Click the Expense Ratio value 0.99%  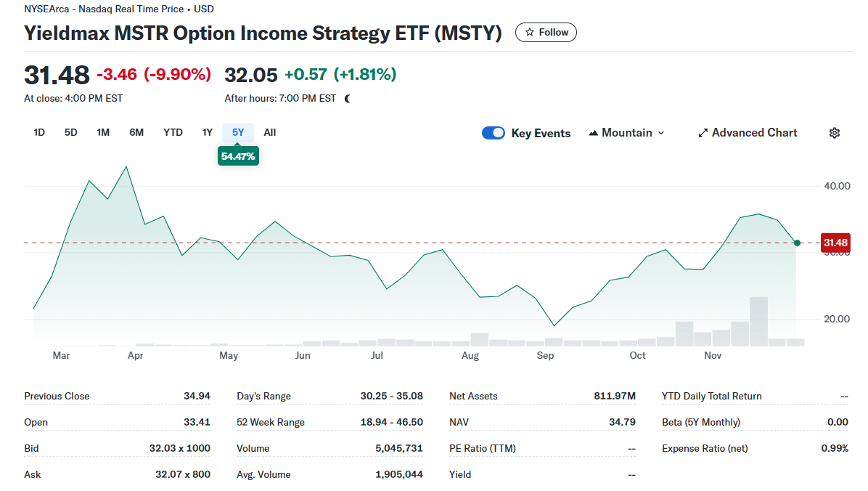click(835, 448)
